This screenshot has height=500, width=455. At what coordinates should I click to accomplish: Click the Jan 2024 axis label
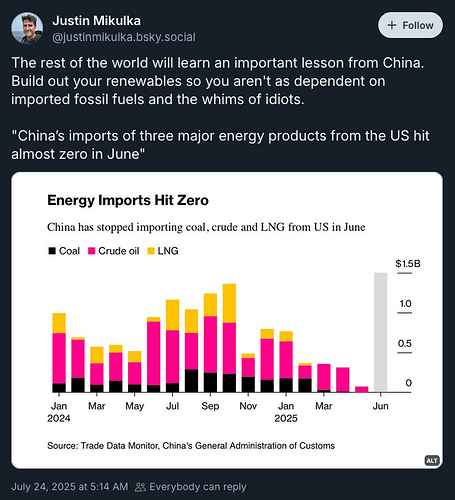pos(59,412)
